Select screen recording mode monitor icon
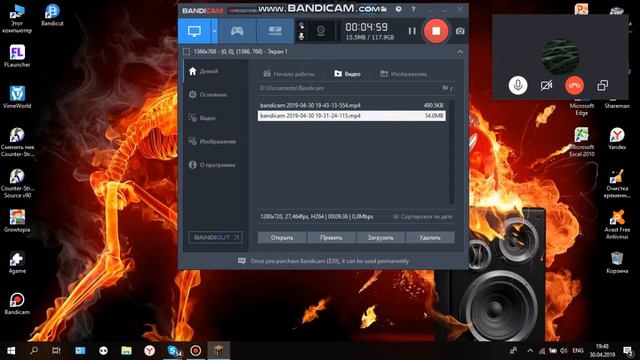640x360 pixels. [194, 31]
